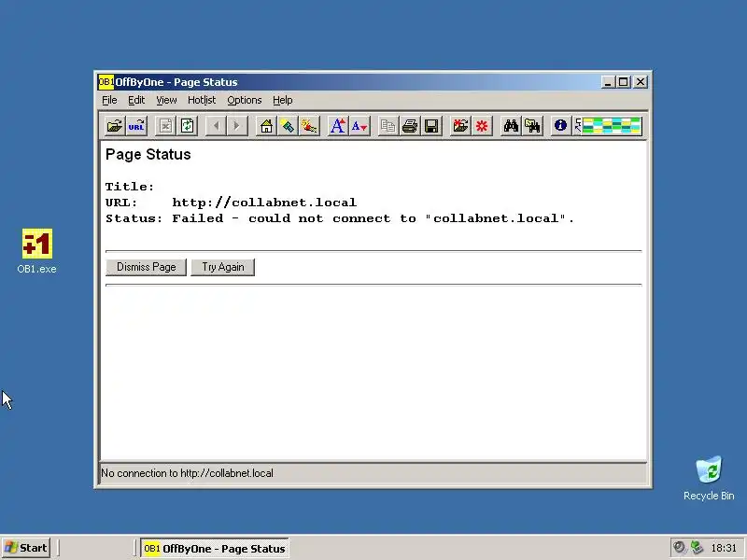
Task: Increase font size with the large A icon
Action: click(x=338, y=126)
